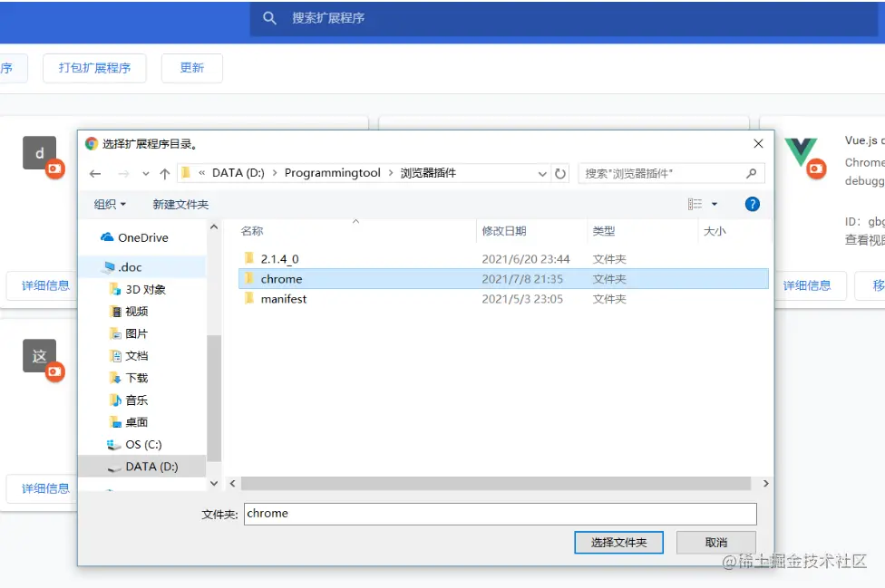Open 桌面 folder in the navigation pane
The image size is (885, 588).
pos(136,422)
